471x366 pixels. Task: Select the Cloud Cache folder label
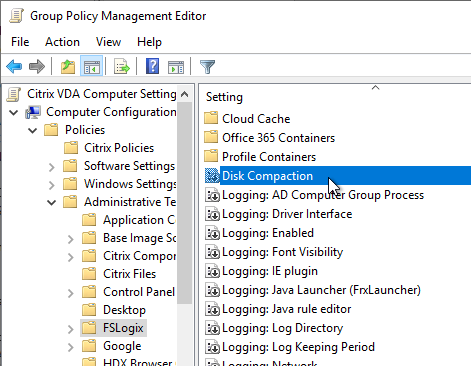coord(256,118)
